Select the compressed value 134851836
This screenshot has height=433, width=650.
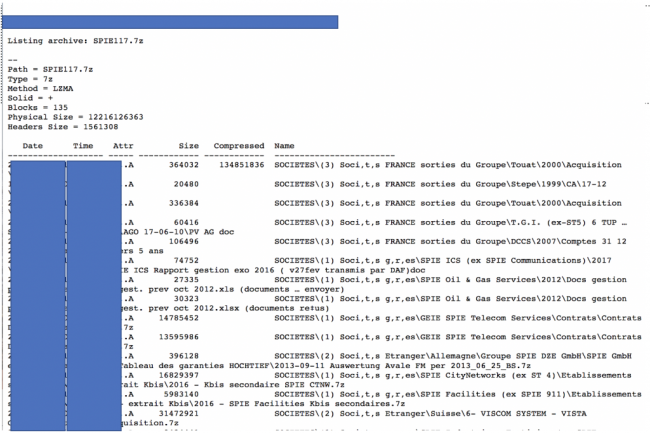coord(242,164)
